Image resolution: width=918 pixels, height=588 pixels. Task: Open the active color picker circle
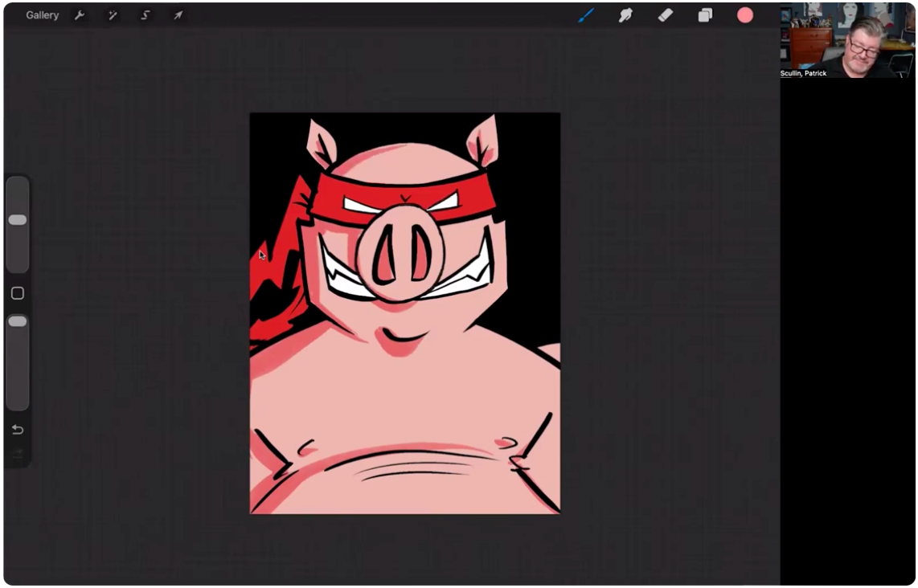[x=744, y=15]
